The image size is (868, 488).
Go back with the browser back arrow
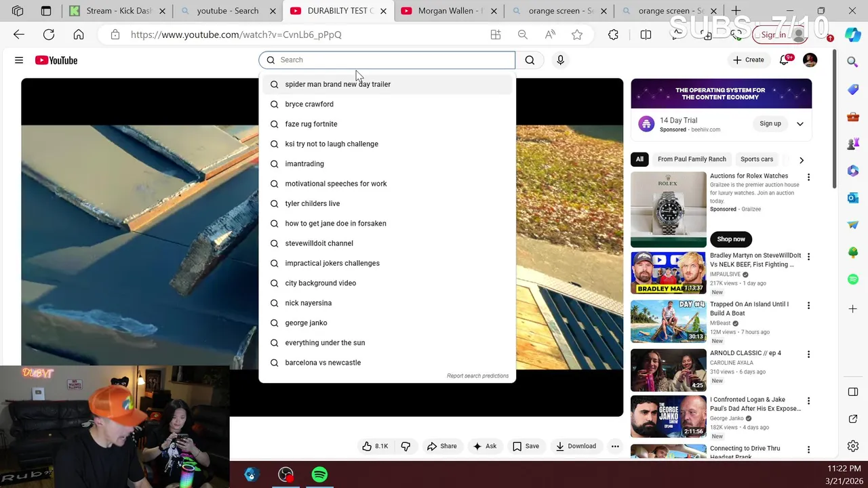(x=19, y=35)
